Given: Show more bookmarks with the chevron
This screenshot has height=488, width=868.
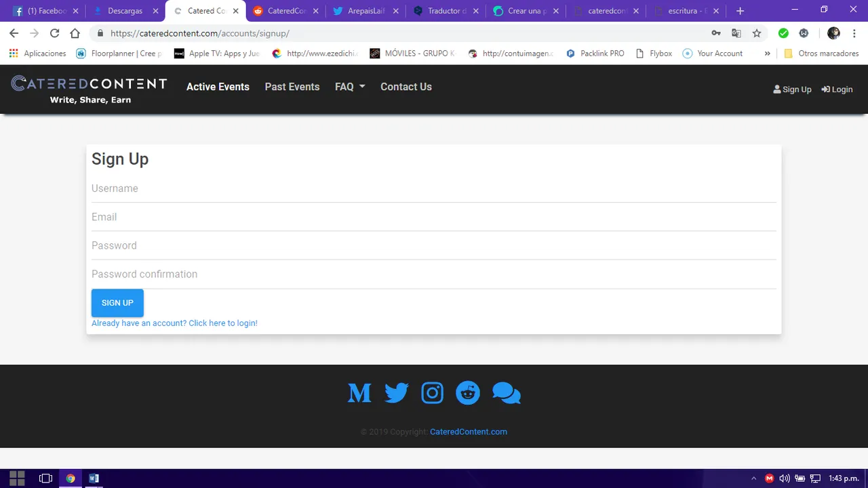Looking at the screenshot, I should [767, 54].
